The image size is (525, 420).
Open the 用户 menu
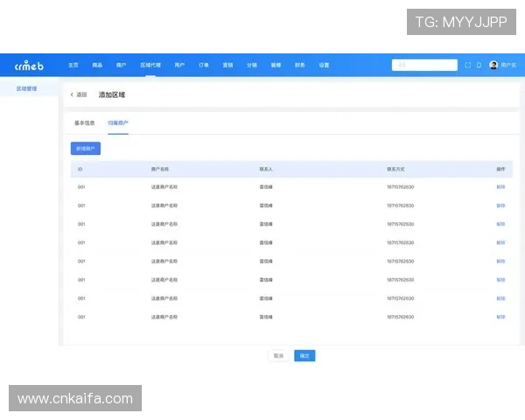[x=179, y=65]
